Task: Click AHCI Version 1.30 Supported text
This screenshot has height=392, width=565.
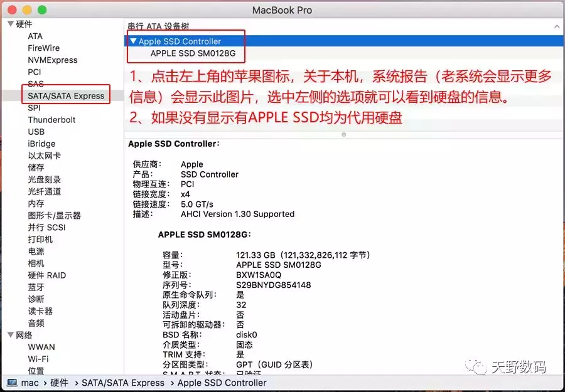Action: [237, 214]
